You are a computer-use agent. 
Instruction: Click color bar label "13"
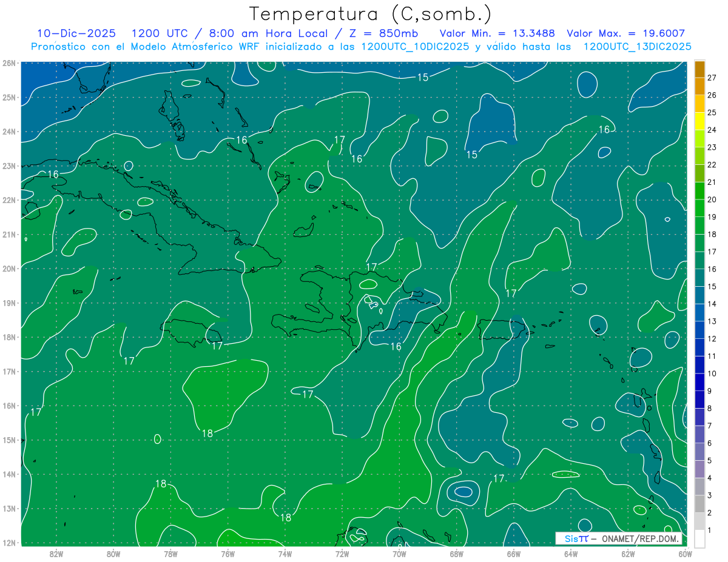[x=712, y=321]
